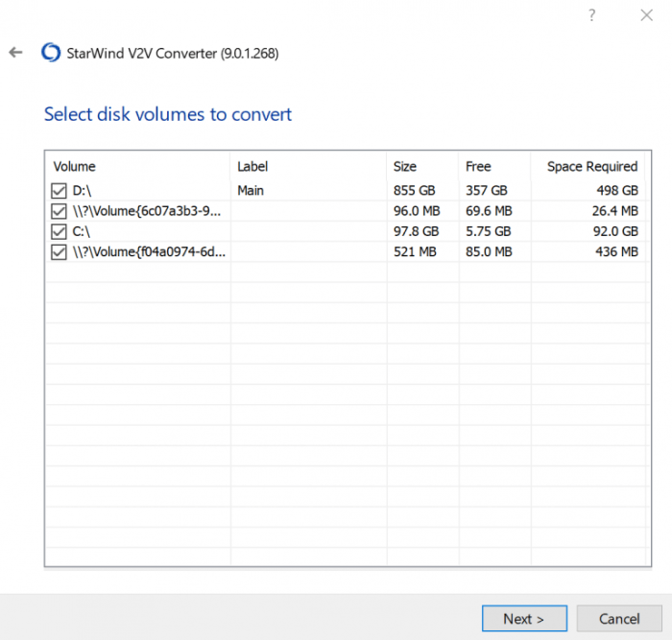Toggle the Volume{f04a0974-6d... checkbox
Image resolution: width=672 pixels, height=640 pixels.
59,252
